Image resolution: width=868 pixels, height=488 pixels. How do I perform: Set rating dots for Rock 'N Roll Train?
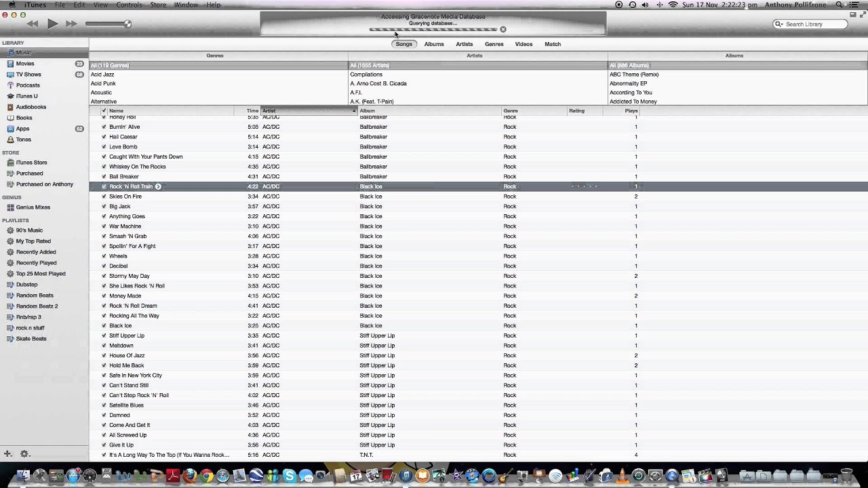point(585,186)
